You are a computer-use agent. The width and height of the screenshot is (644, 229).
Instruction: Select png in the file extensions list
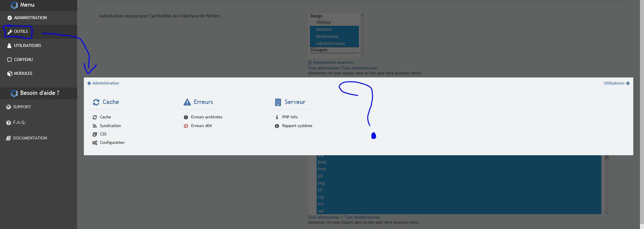(321, 183)
